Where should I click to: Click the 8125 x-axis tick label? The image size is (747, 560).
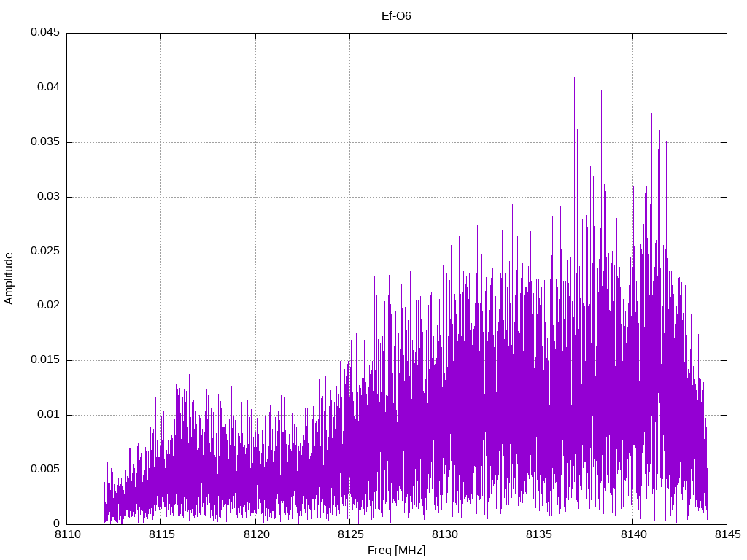(x=351, y=534)
